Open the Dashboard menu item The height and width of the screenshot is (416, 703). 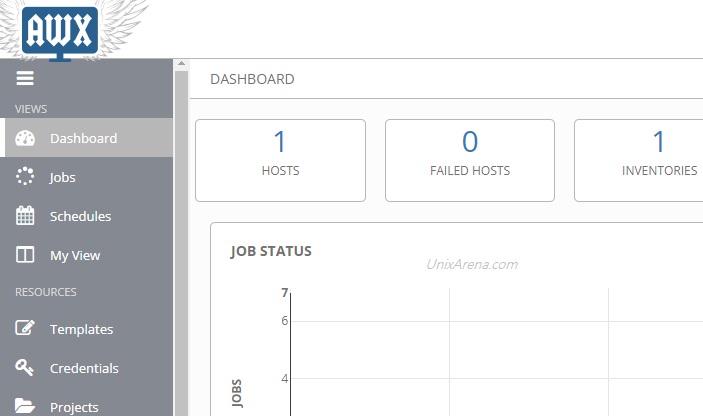[x=83, y=139]
